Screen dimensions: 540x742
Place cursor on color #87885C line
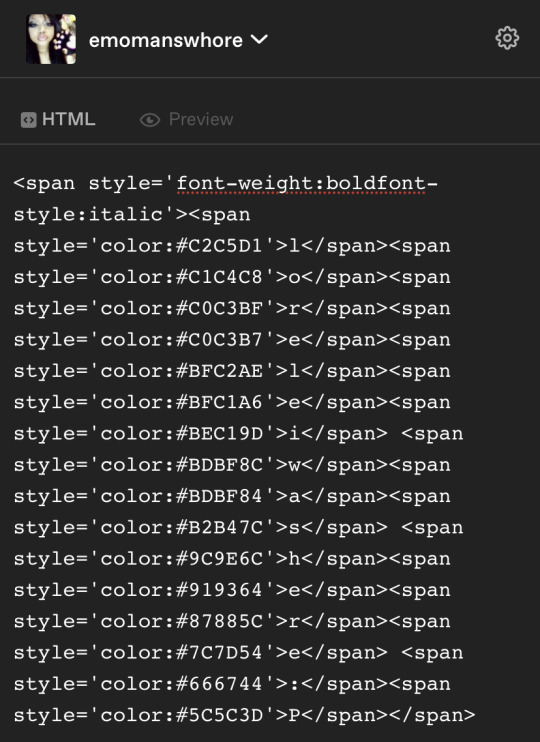(x=232, y=621)
